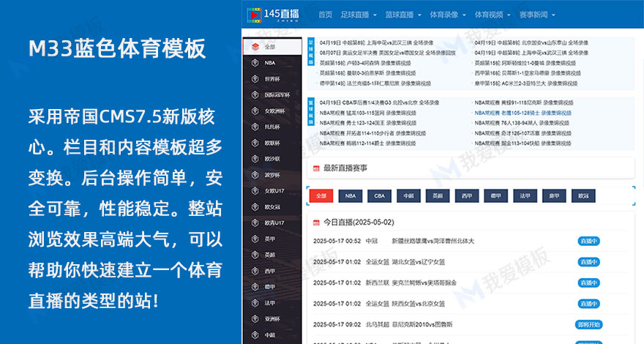Select the 中超 filter tab
644x344 pixels.
pos(408,195)
